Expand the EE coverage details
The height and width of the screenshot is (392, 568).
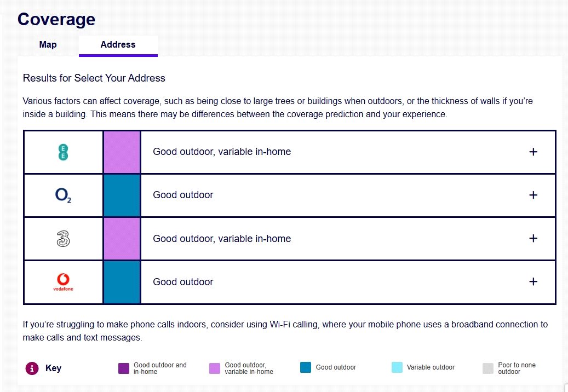coord(533,152)
